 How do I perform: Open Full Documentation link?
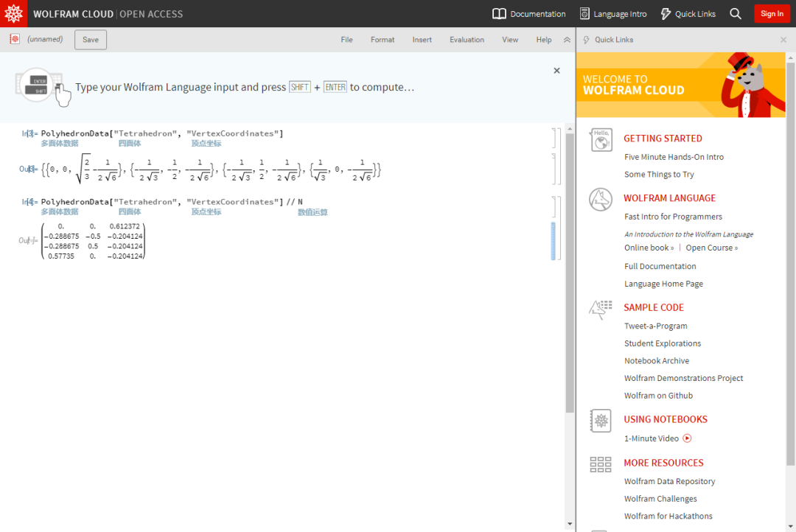(x=660, y=266)
